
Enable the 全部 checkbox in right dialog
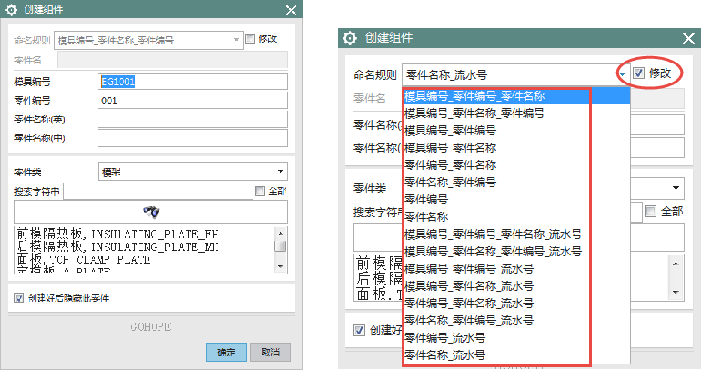651,211
